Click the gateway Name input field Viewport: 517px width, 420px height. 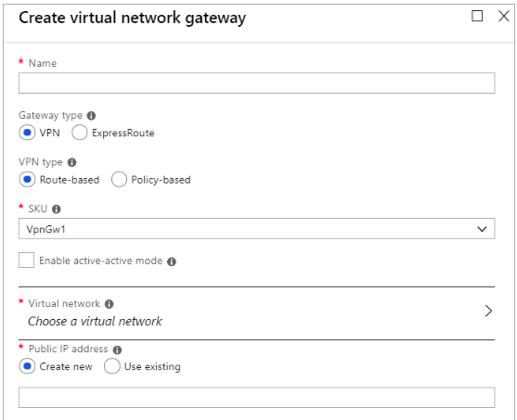coord(256,83)
